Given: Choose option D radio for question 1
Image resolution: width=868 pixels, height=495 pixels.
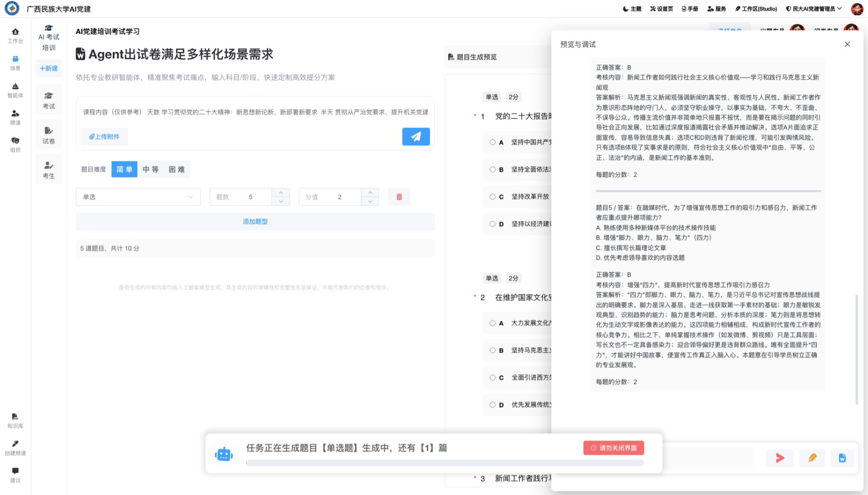Looking at the screenshot, I should point(492,224).
